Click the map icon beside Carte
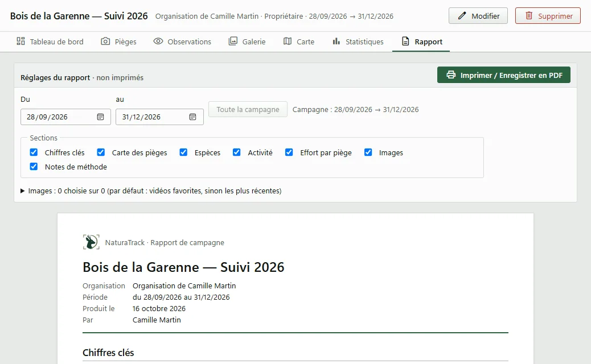The width and height of the screenshot is (591, 364). (x=288, y=42)
